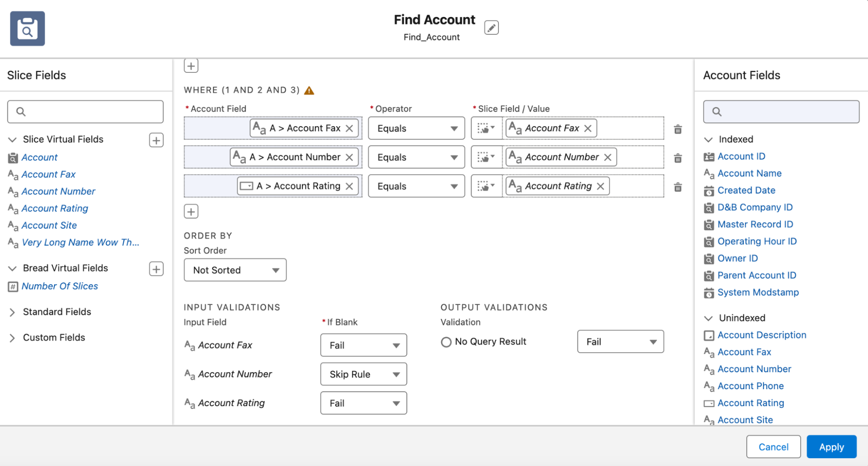Change the Equals operator for Account Rating
Viewport: 868px width, 466px height.
[x=416, y=186]
